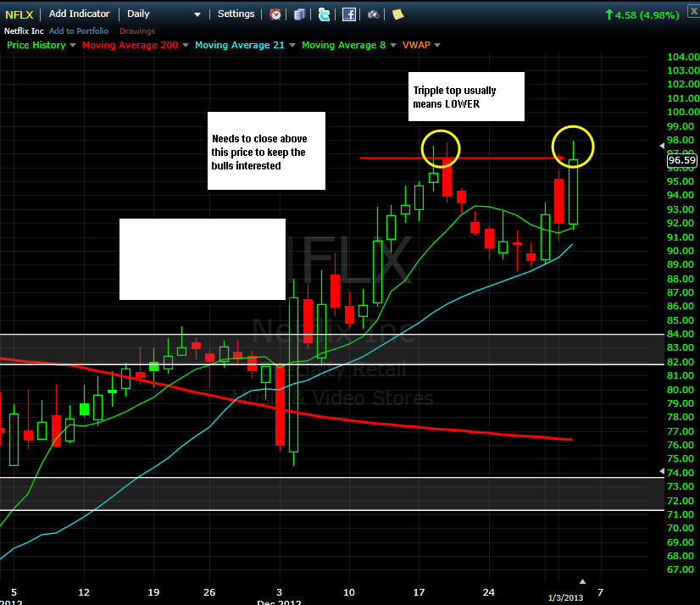Click the Add to Portfolio link

pyautogui.click(x=79, y=31)
